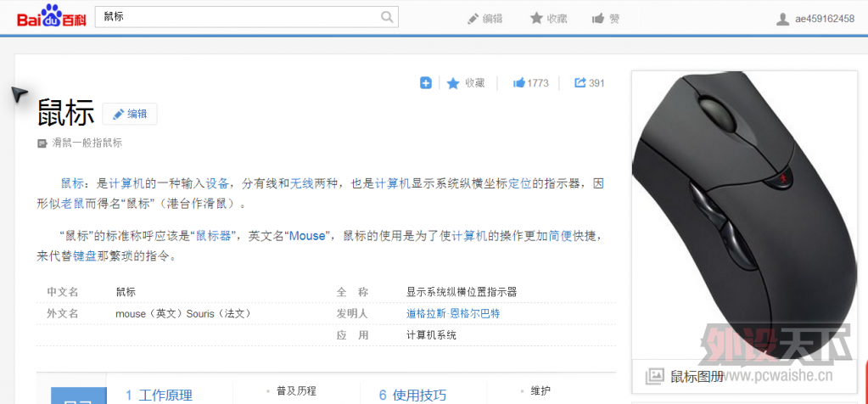Click the blue star 收藏 icon in article
The height and width of the screenshot is (404, 868).
tap(453, 83)
